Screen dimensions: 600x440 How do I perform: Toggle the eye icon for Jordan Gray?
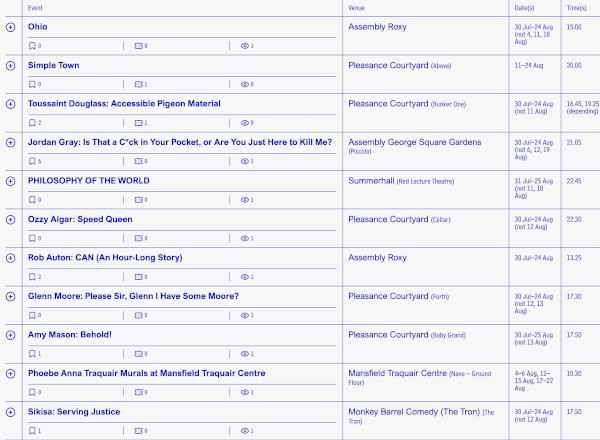pos(245,161)
